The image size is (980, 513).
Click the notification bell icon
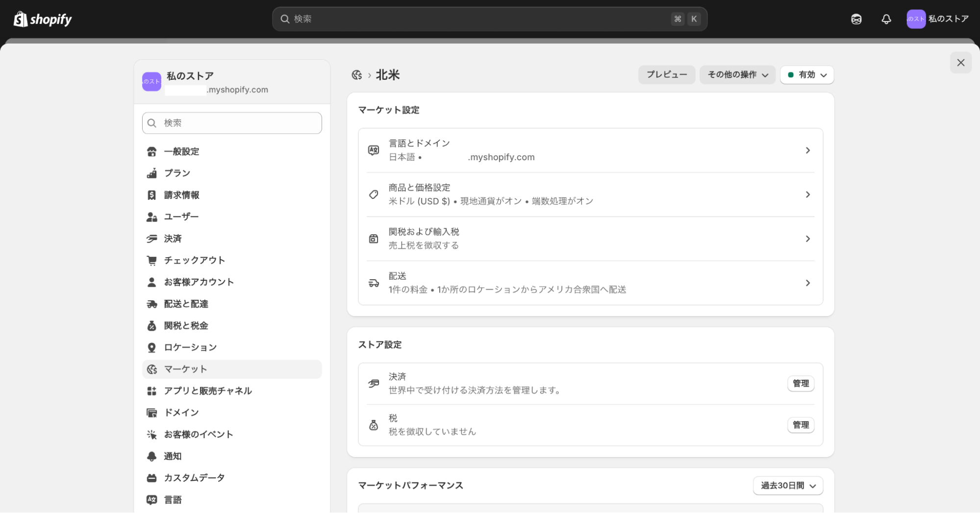pos(886,19)
